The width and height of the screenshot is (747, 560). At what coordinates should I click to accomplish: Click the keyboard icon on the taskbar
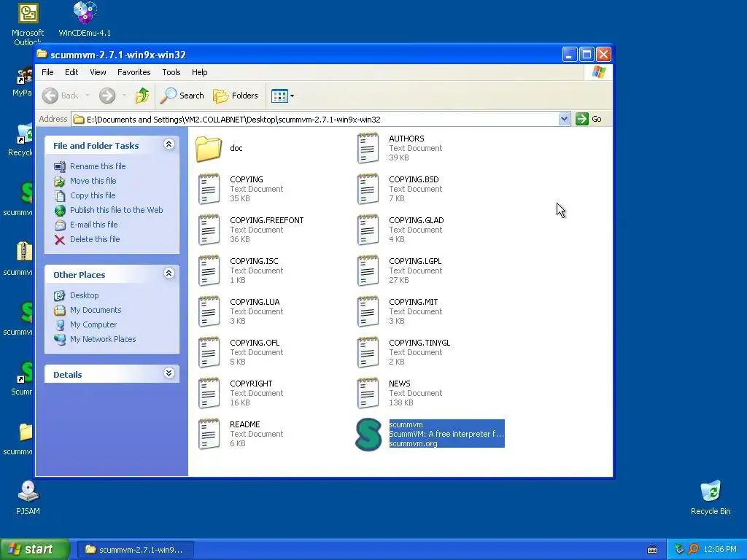(x=652, y=550)
